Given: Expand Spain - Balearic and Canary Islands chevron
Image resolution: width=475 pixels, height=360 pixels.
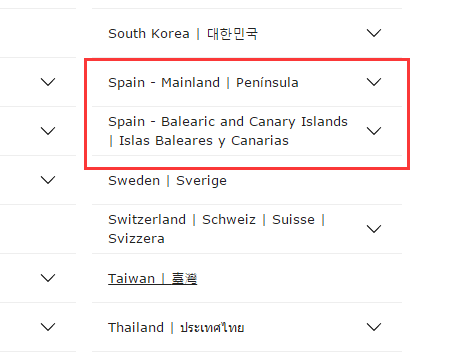Looking at the screenshot, I should tap(374, 131).
